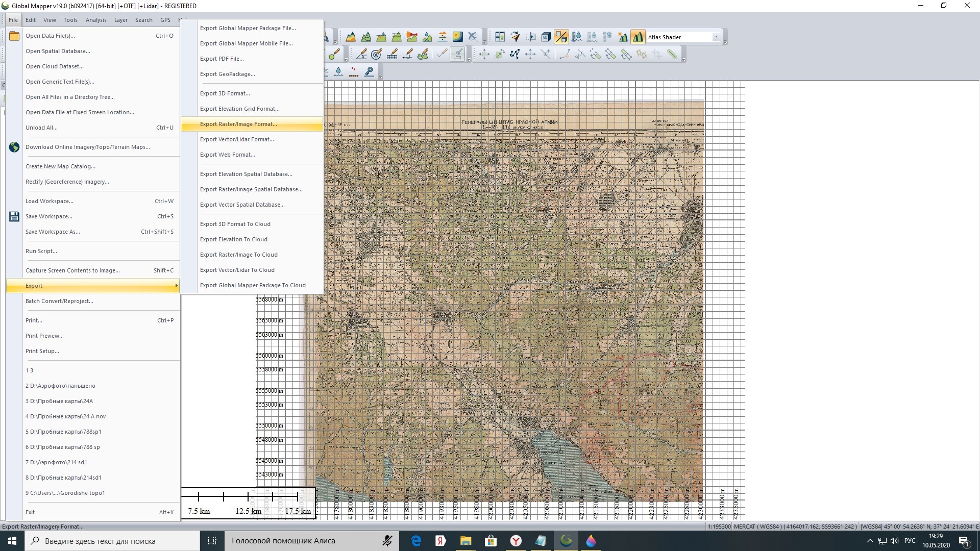Open recent file D:\Пробные карты\788sp1

pos(63,431)
